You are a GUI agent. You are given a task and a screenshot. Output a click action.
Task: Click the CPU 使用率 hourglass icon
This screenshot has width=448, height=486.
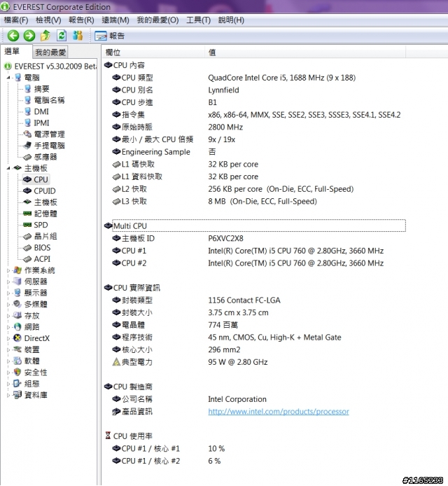coord(108,436)
